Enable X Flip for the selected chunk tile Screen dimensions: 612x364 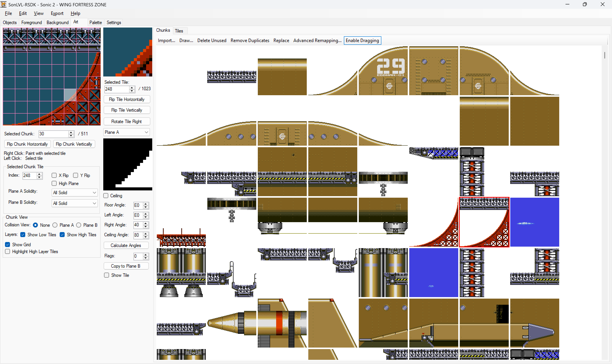pyautogui.click(x=54, y=175)
